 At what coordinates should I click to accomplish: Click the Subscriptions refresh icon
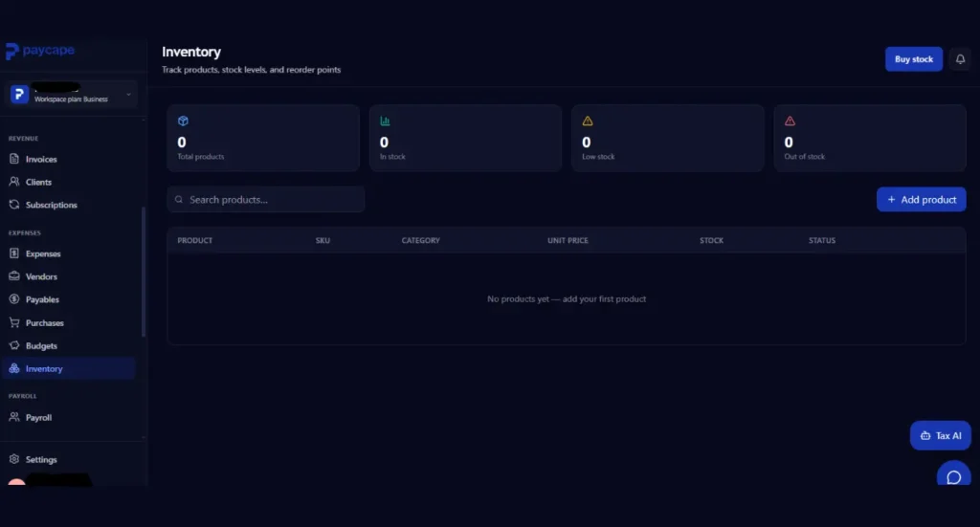point(13,205)
